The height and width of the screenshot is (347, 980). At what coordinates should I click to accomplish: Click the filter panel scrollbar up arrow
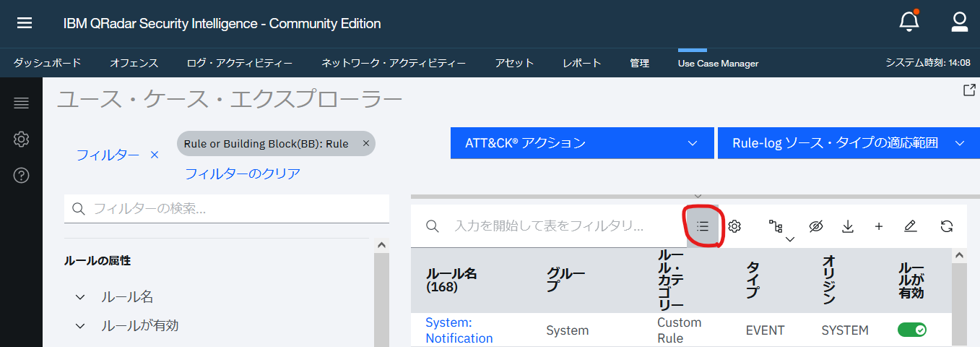click(381, 246)
